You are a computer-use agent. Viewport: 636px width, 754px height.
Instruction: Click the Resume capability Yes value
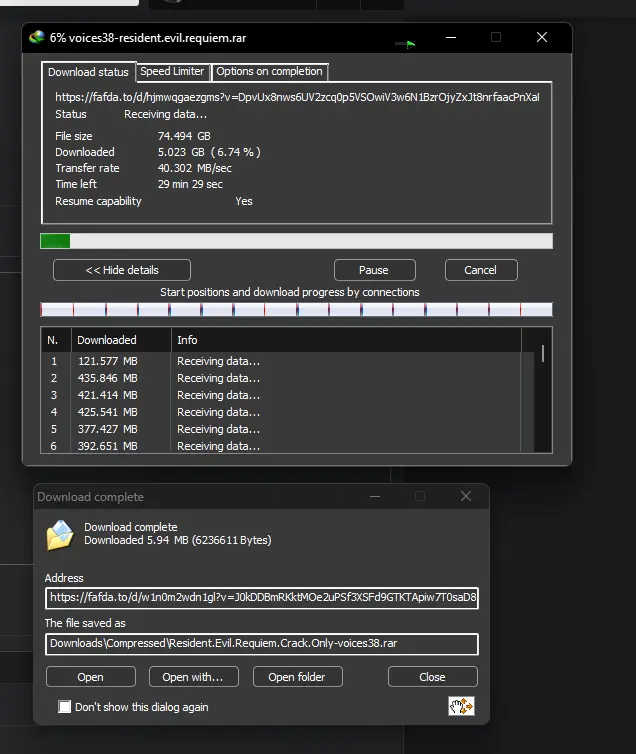(x=244, y=201)
